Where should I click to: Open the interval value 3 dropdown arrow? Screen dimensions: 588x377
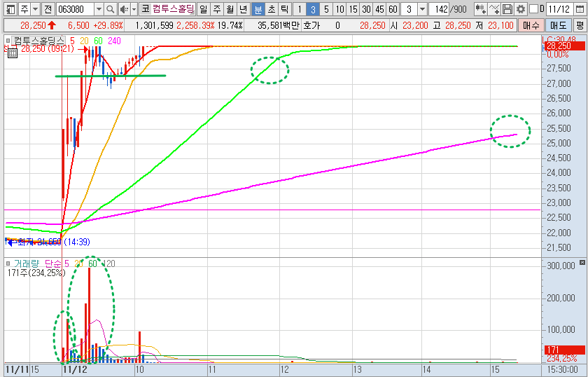click(422, 9)
